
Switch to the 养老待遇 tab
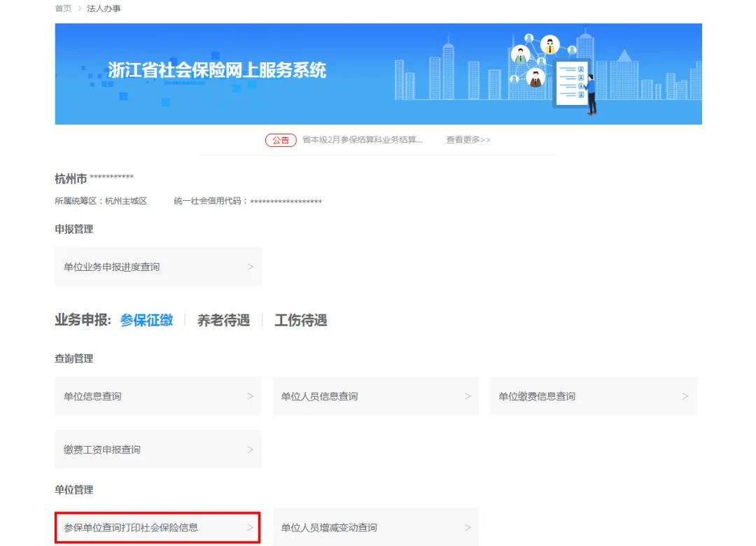click(x=223, y=320)
